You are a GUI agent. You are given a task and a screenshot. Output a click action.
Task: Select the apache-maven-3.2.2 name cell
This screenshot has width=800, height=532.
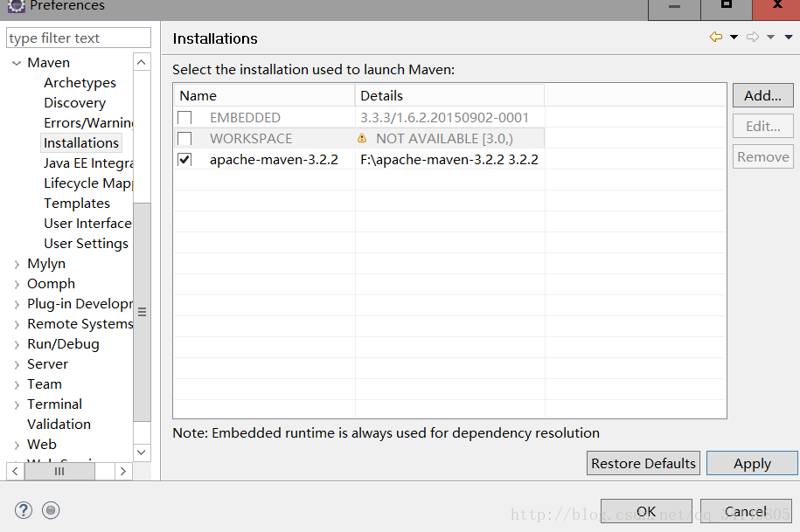click(274, 160)
